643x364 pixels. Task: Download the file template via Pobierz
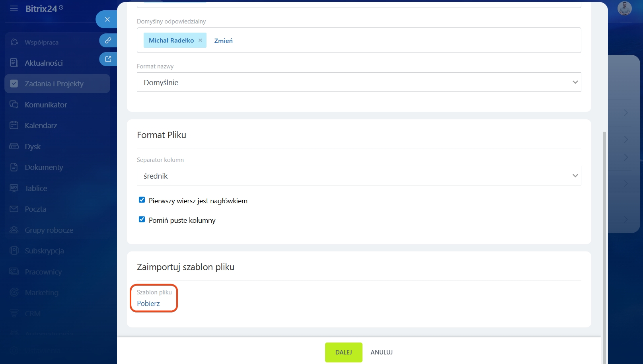click(x=148, y=304)
